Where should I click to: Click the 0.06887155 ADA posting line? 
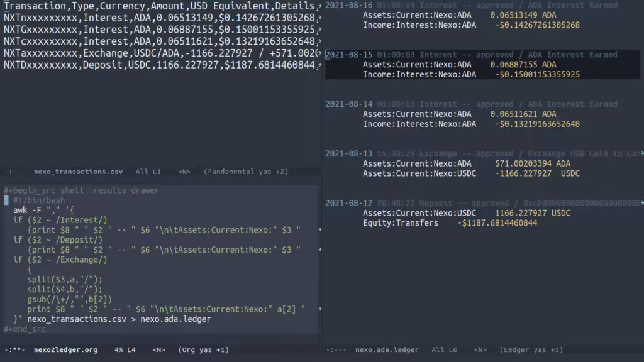459,65
